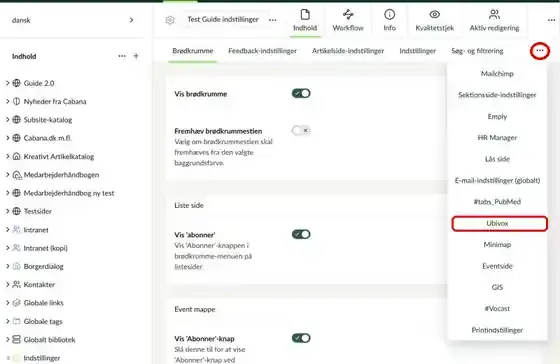Expand the Intranet tree node
Image resolution: width=560 pixels, height=364 pixels.
tap(7, 229)
